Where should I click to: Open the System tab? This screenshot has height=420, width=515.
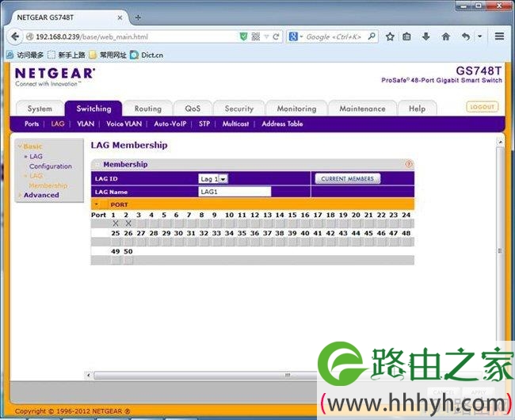click(40, 109)
